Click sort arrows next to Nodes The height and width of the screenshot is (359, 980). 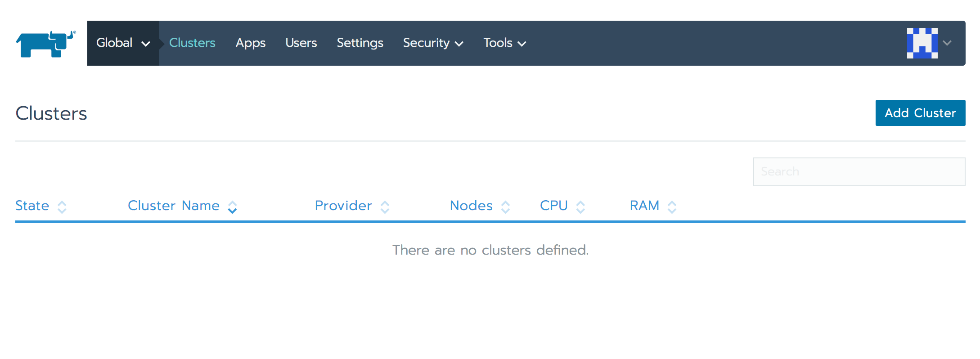point(505,207)
